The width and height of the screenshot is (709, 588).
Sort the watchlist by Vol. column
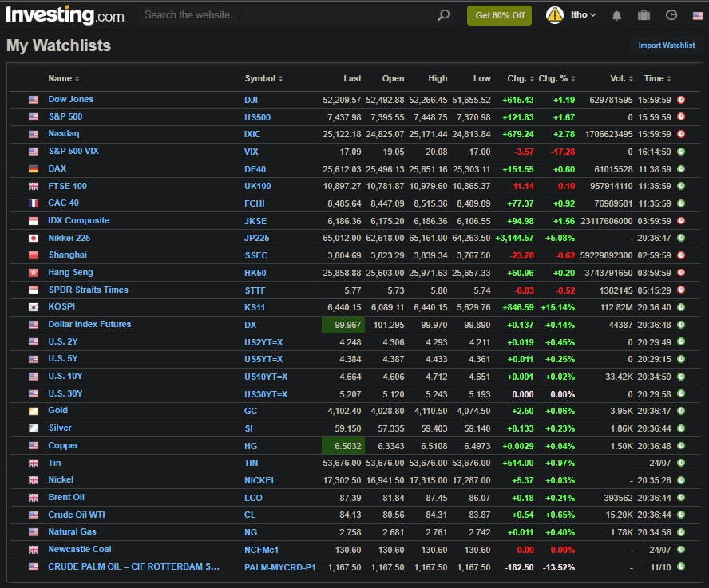621,78
